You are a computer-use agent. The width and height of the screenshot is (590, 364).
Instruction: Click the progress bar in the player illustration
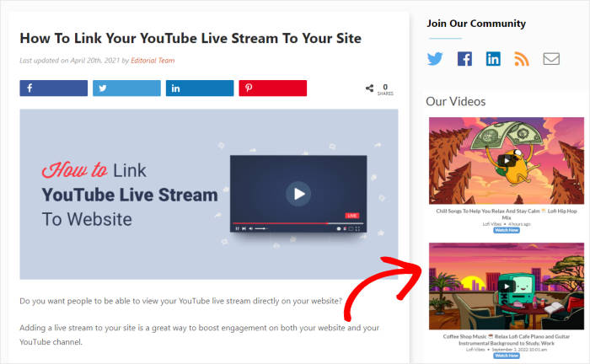pos(298,223)
